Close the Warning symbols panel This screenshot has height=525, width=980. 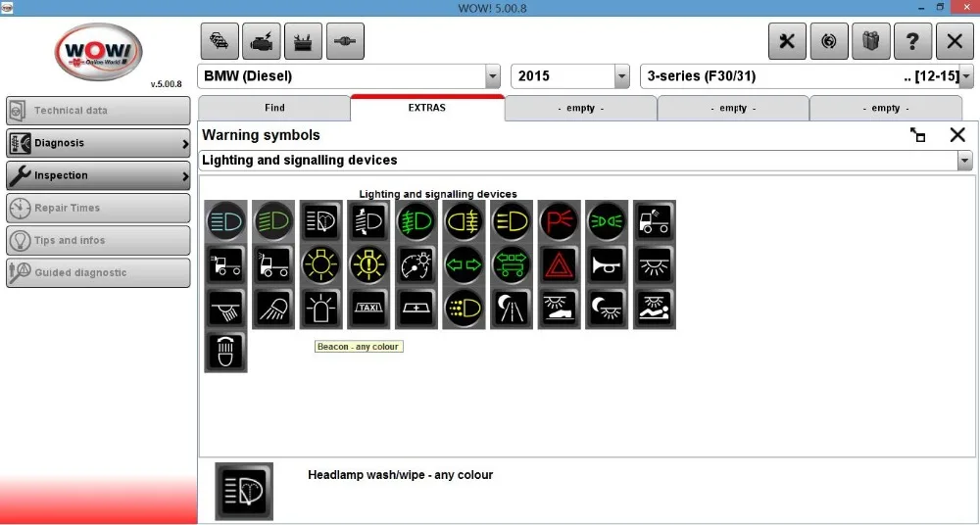coord(957,135)
